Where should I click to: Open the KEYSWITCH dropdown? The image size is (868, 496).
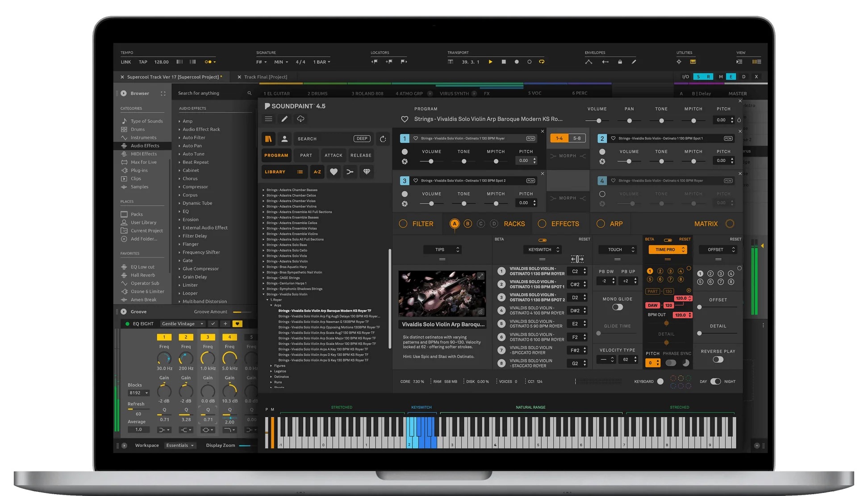542,250
